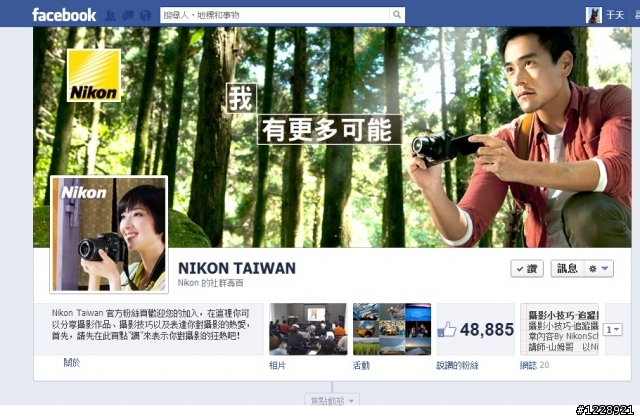Viewport: 640px width, 418px height.
Task: Focus the Facebook search input field
Action: pos(275,15)
